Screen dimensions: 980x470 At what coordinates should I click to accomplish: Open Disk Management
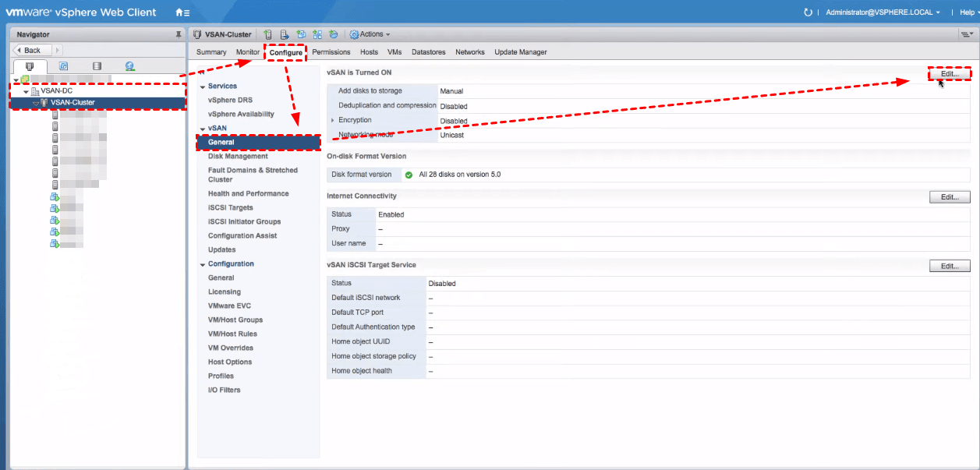(x=238, y=157)
